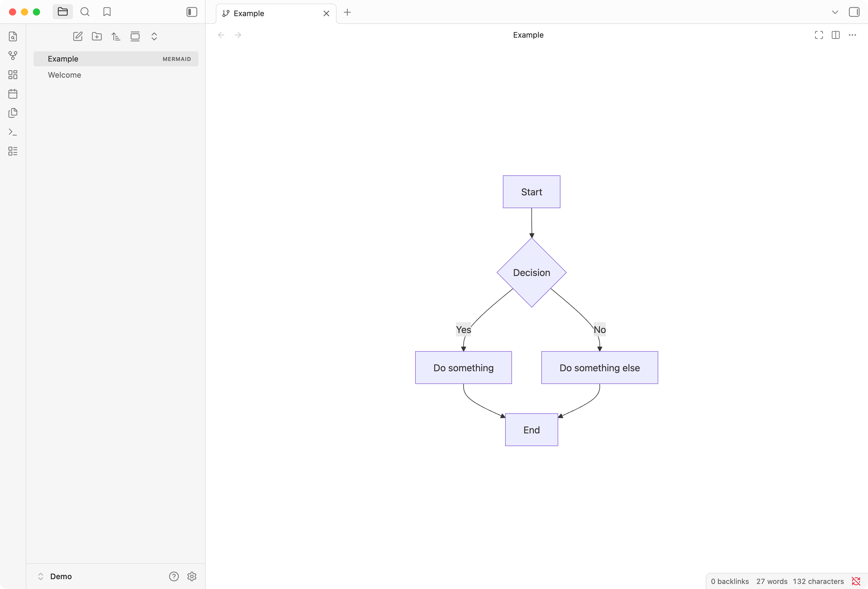
Task: Open the Welcome note in the file list
Action: tap(64, 75)
